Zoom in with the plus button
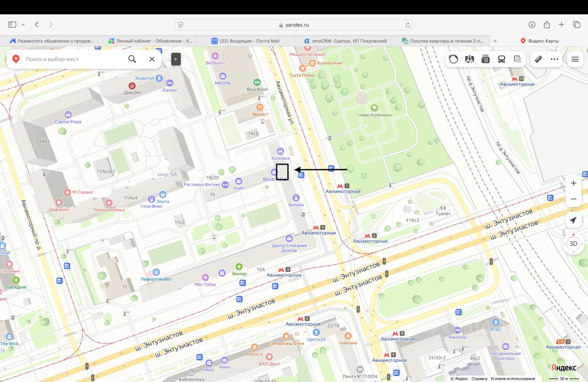The image size is (588, 382). pos(573,183)
